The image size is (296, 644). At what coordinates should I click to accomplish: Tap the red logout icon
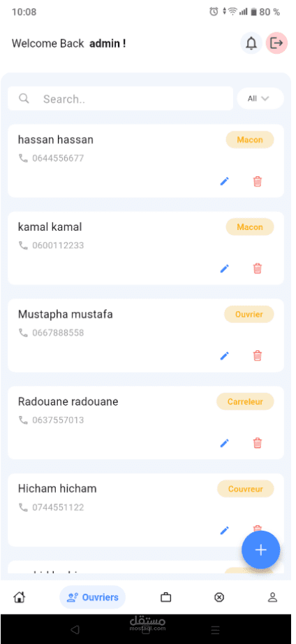click(x=276, y=43)
